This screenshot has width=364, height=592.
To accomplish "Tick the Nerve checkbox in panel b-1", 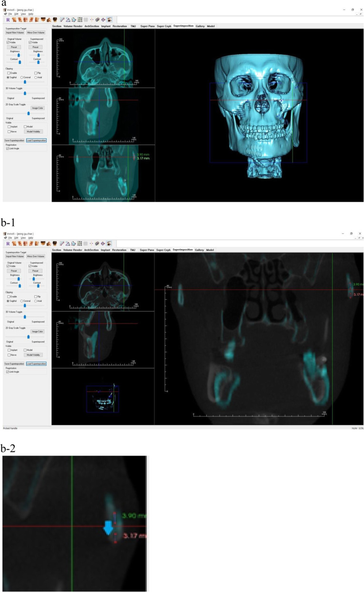I will pyautogui.click(x=8, y=354).
